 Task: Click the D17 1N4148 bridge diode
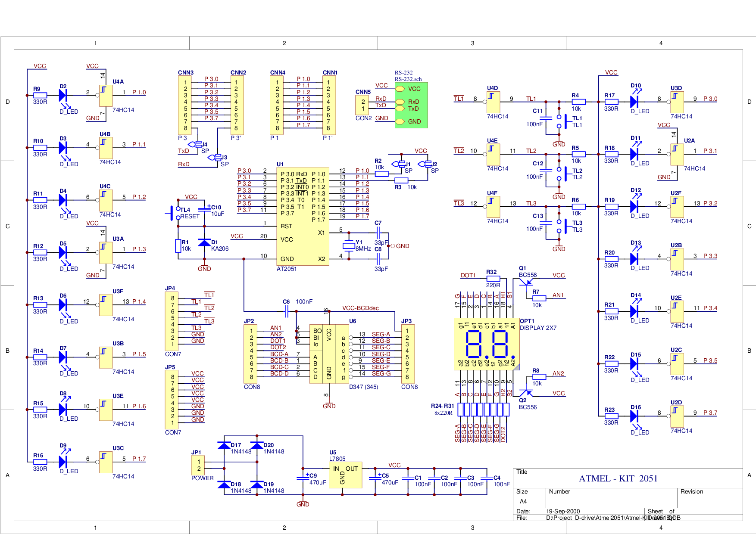pyautogui.click(x=224, y=445)
